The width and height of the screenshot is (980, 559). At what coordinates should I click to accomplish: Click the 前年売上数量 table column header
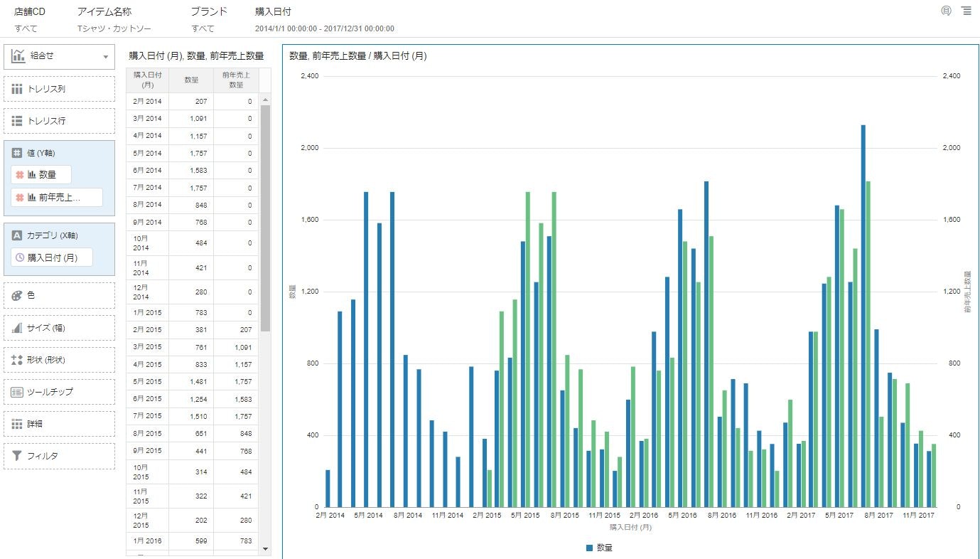click(236, 80)
